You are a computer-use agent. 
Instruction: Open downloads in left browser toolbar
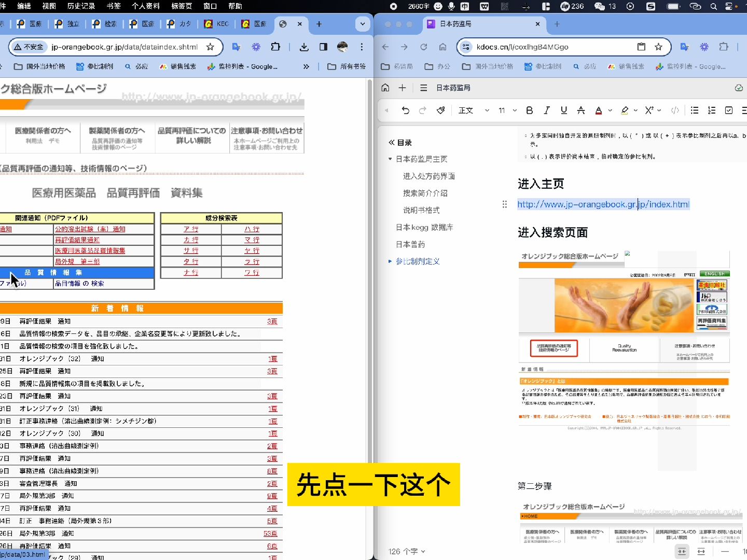(x=304, y=47)
